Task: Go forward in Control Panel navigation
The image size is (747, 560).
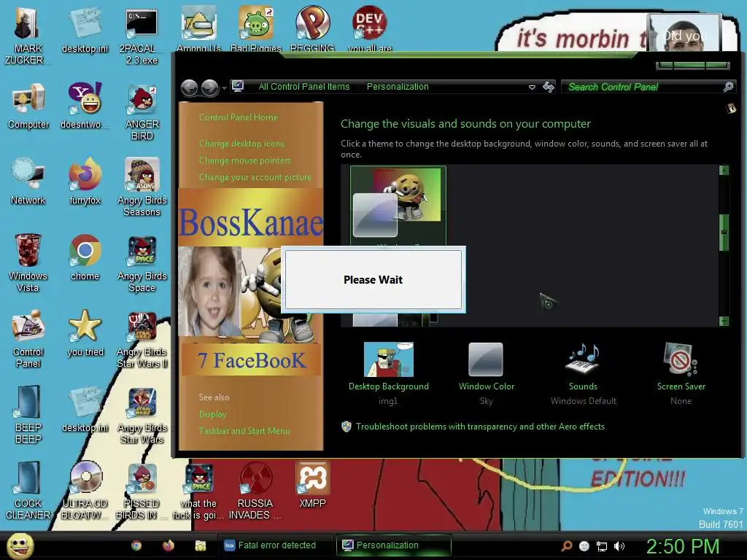Action: tap(210, 87)
